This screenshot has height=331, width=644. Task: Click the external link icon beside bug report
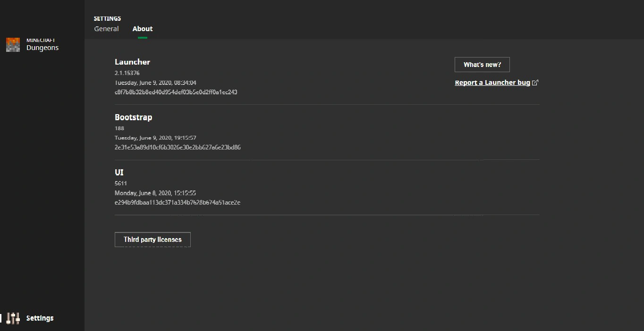[535, 83]
